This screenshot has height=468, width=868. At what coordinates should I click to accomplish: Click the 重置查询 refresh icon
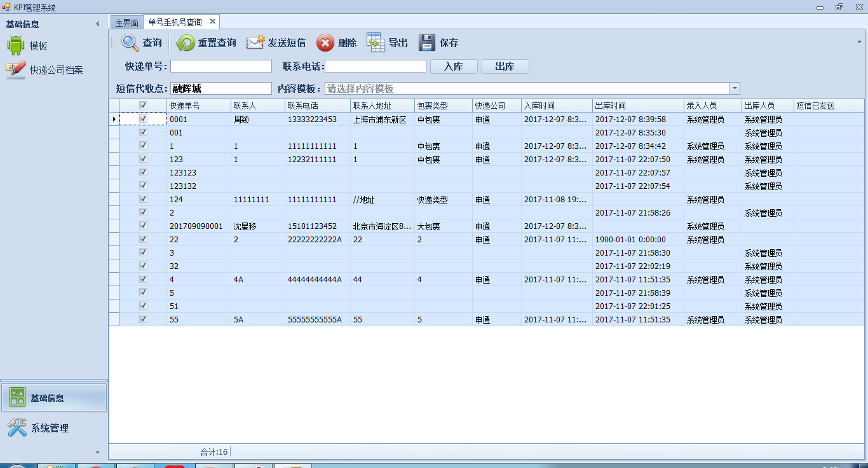click(x=186, y=43)
